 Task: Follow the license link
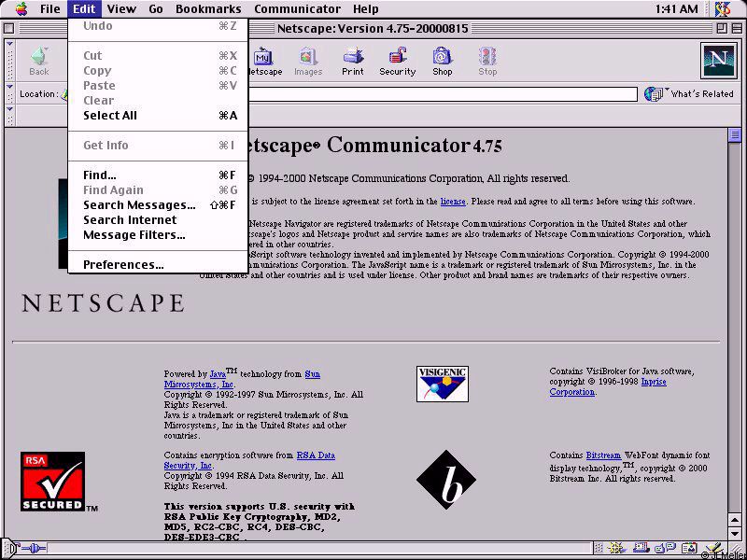453,202
